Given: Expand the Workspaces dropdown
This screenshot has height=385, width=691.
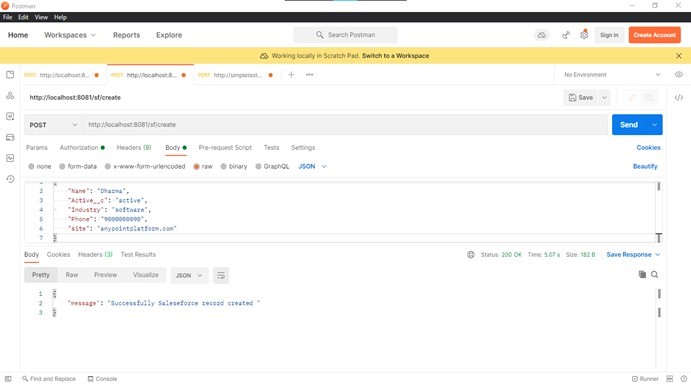Looking at the screenshot, I should tap(70, 35).
